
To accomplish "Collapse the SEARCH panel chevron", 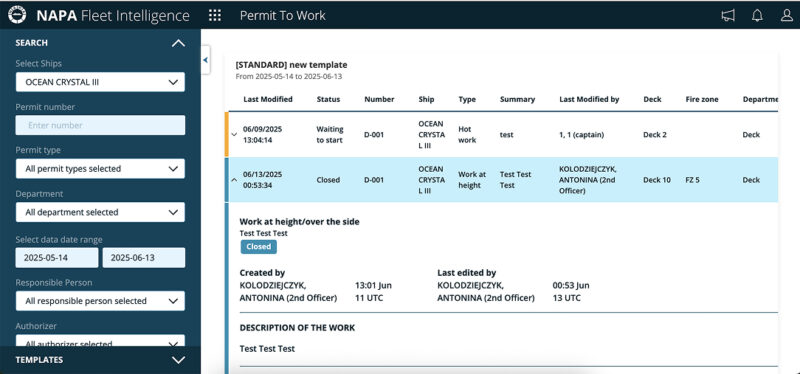I will point(178,43).
